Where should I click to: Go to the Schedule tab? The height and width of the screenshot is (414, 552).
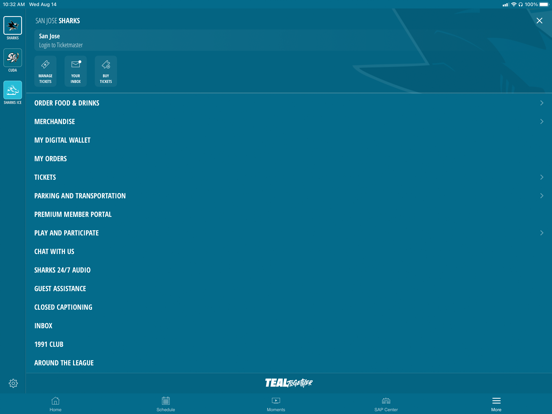166,404
